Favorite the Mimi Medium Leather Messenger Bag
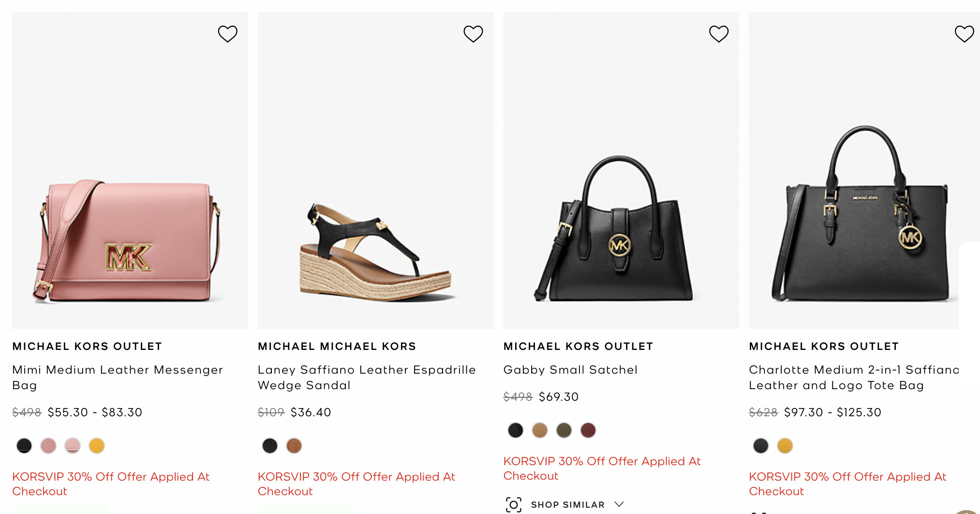The image size is (980, 514). click(227, 34)
